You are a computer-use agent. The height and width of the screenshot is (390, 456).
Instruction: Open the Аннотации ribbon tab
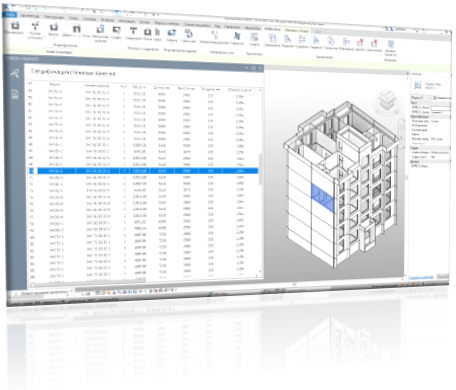(127, 21)
